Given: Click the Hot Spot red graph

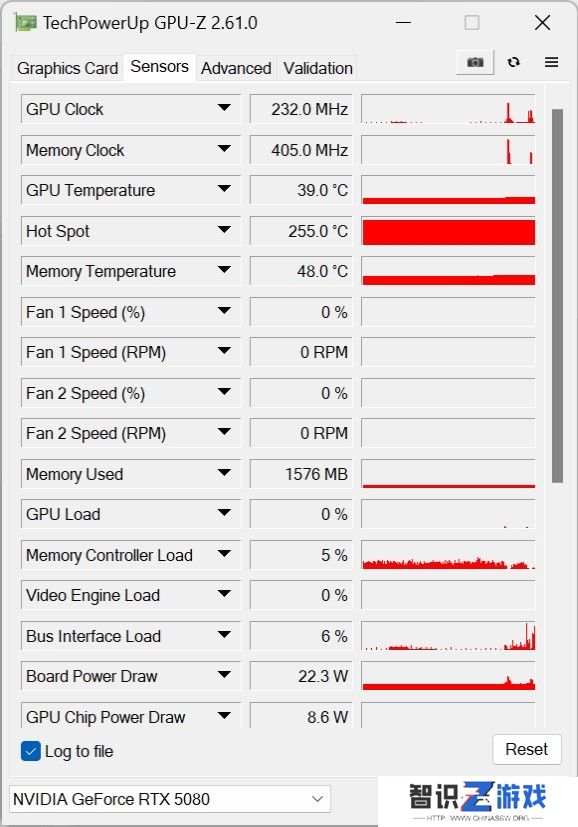Looking at the screenshot, I should (x=448, y=232).
